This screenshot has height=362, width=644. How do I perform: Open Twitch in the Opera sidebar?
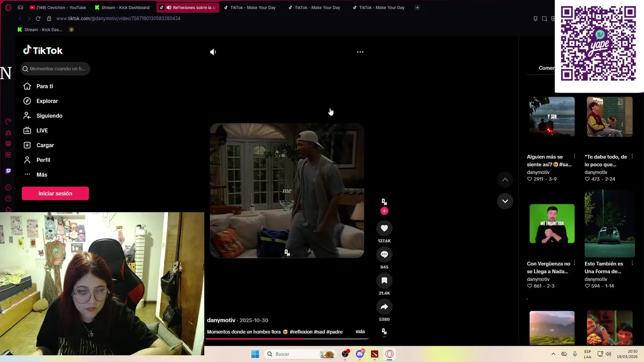(x=8, y=171)
